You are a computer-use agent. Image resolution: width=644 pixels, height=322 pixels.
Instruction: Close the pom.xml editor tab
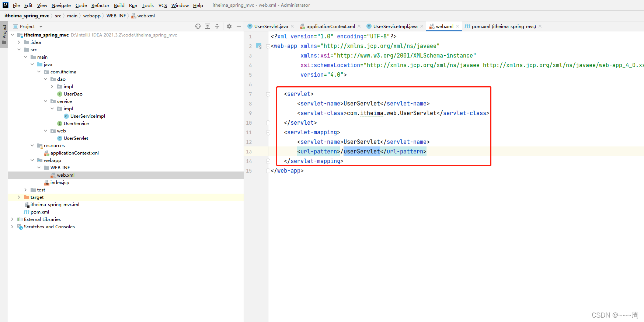(540, 26)
